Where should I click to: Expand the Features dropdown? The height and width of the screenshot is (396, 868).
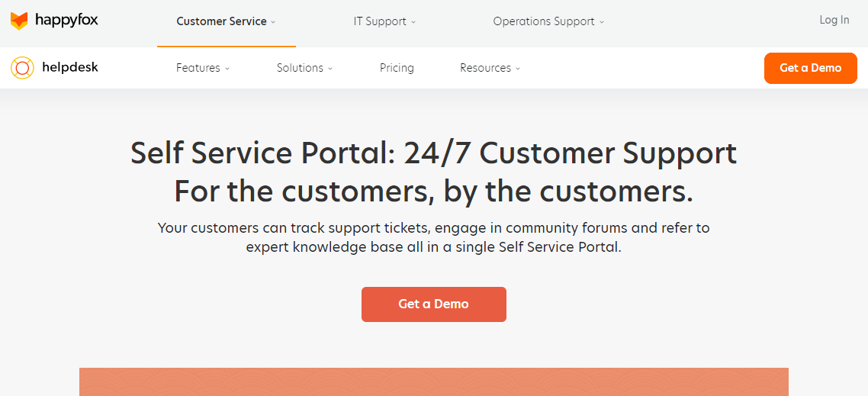tap(203, 68)
